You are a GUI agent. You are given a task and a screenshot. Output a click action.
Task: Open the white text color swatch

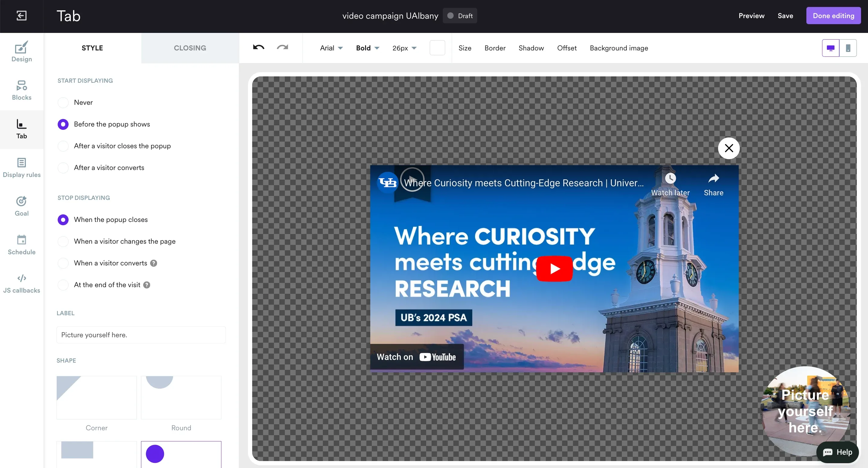pos(437,48)
